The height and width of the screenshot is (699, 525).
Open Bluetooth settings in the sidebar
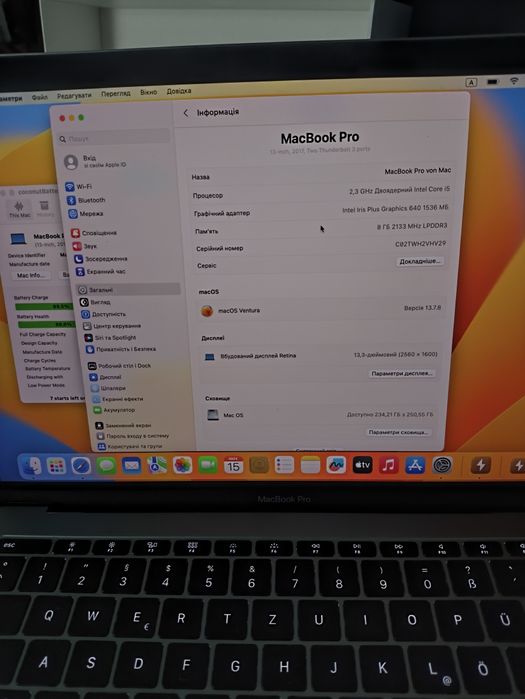tap(86, 200)
